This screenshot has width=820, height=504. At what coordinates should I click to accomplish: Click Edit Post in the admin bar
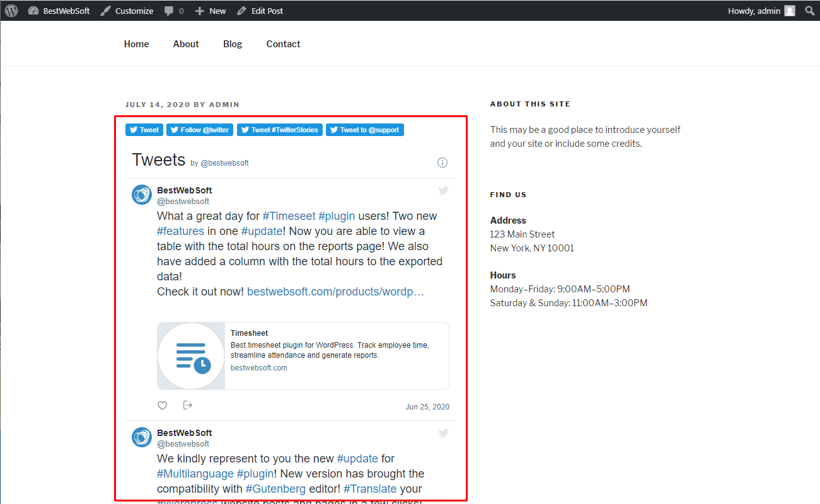coord(260,11)
